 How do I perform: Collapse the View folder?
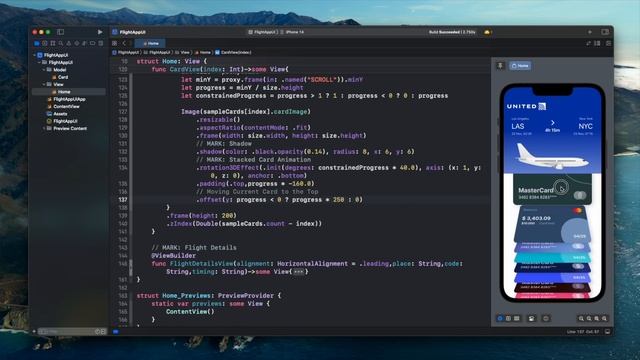coord(44,84)
